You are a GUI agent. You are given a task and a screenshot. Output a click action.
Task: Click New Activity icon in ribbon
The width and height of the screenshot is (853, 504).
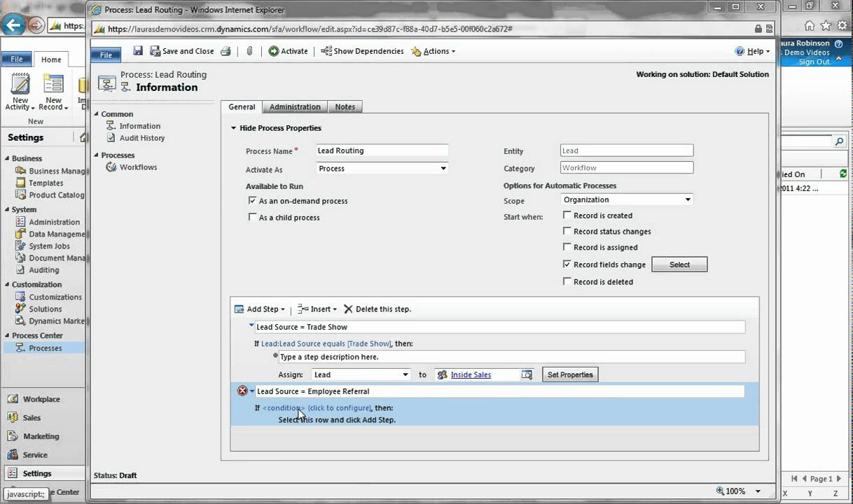click(20, 92)
